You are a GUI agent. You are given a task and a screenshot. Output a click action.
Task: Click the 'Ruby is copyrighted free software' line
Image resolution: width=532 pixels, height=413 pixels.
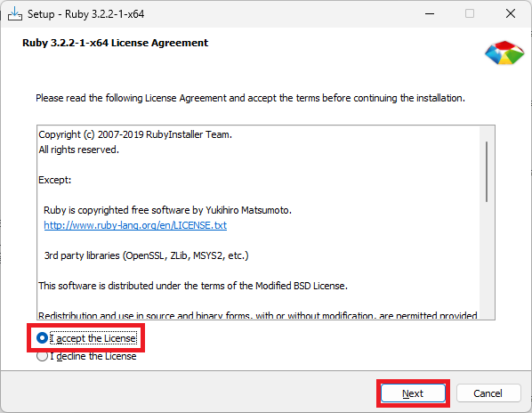click(x=167, y=210)
